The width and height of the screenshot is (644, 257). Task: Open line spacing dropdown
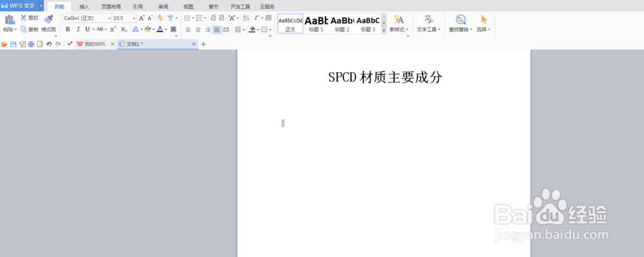point(240,30)
